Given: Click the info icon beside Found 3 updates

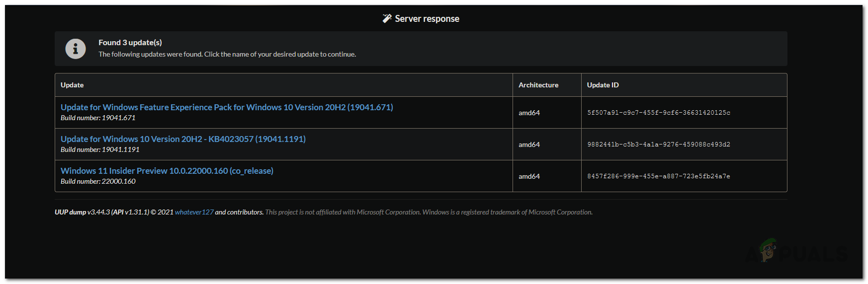Looking at the screenshot, I should pos(76,49).
